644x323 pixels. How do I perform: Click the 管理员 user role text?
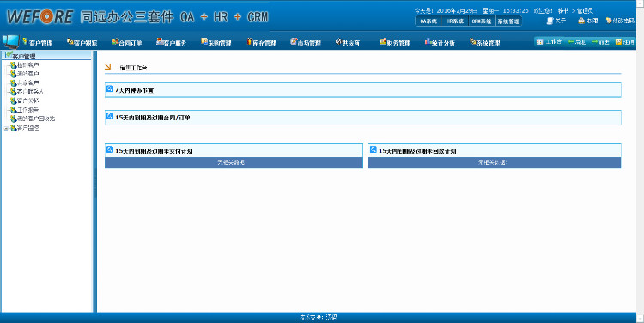point(585,10)
